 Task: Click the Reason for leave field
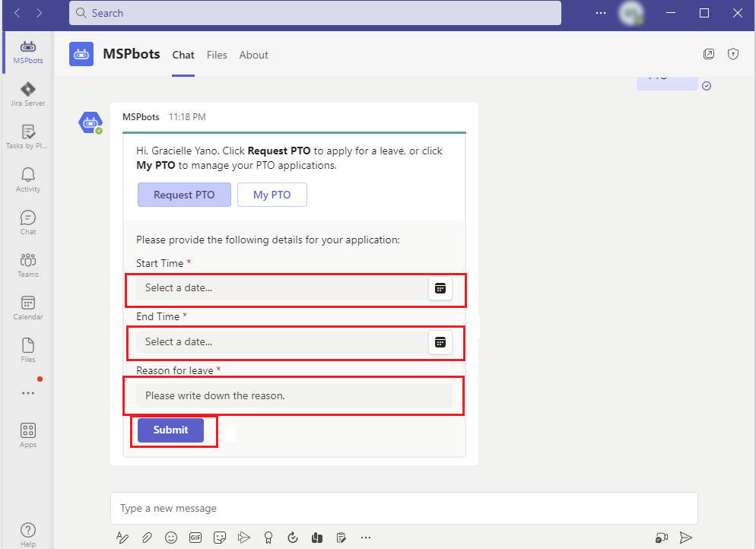click(294, 395)
